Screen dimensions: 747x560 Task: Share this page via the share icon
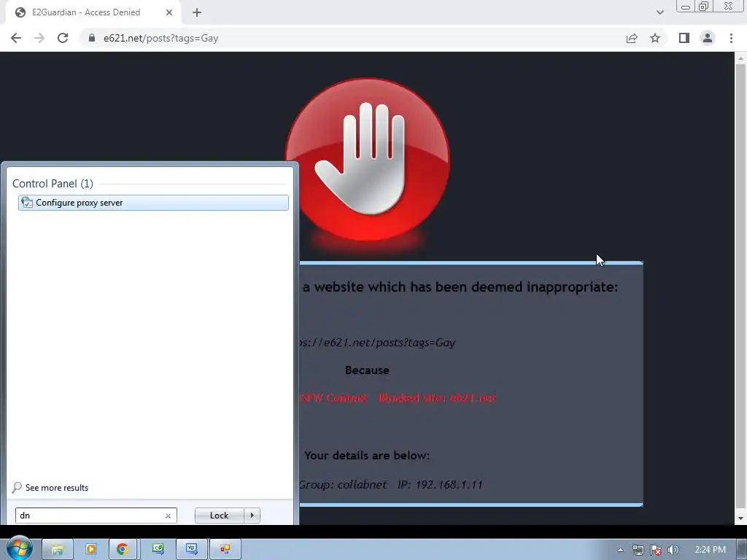coord(632,38)
